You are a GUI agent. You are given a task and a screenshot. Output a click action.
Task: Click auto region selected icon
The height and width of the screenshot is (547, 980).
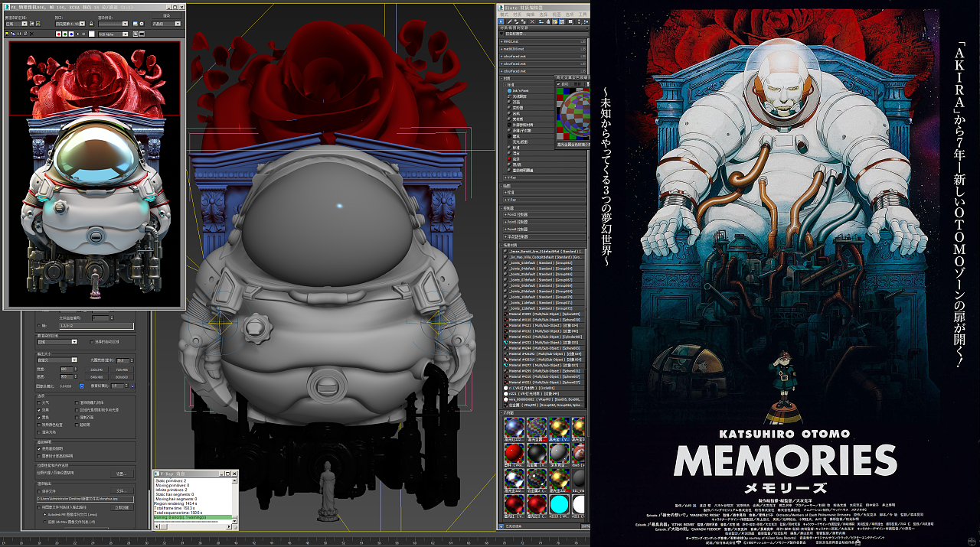38,24
